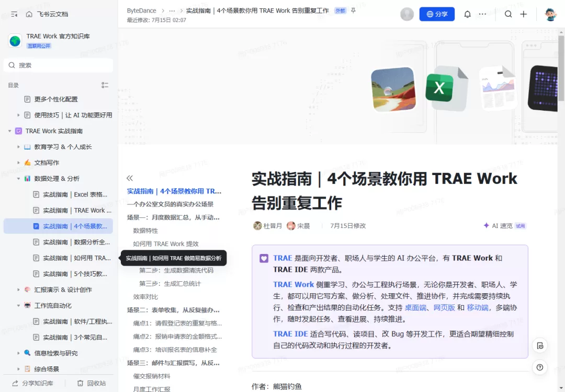This screenshot has width=565, height=392.
Task: Expand the breadcrumb ellipsis
Action: click(172, 11)
